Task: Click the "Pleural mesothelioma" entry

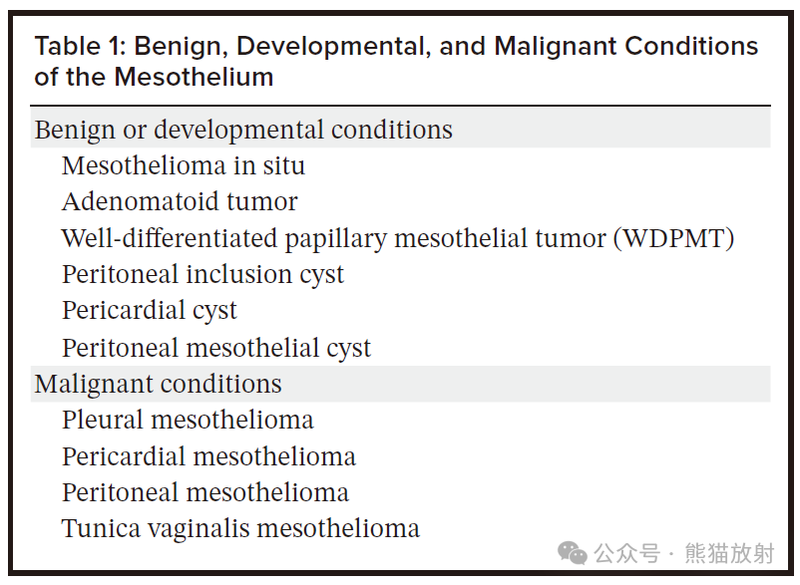Action: pos(187,419)
